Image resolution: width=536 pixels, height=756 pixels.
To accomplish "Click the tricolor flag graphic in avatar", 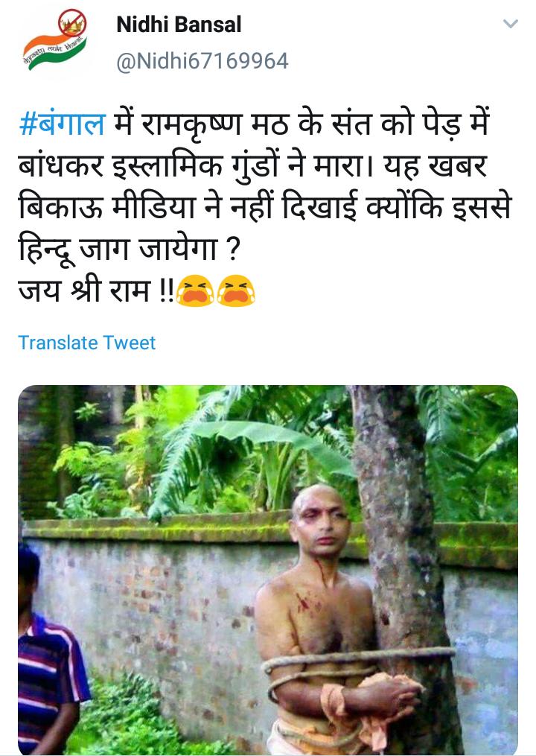I will 53,52.
